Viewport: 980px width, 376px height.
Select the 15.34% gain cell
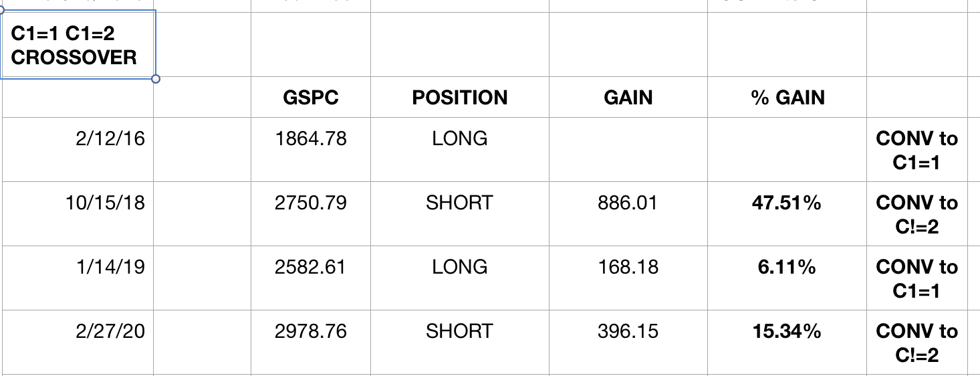[787, 331]
